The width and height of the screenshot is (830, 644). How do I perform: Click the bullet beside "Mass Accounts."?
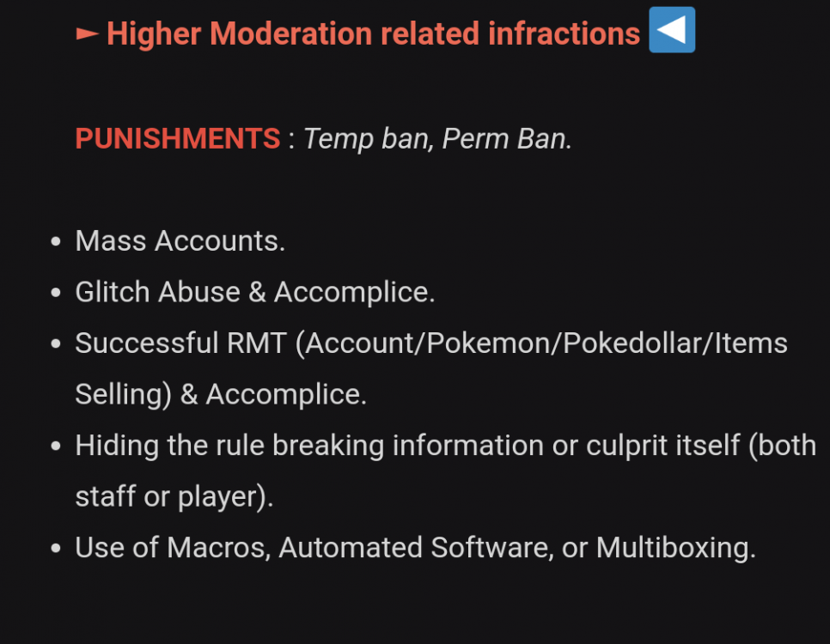pyautogui.click(x=56, y=242)
